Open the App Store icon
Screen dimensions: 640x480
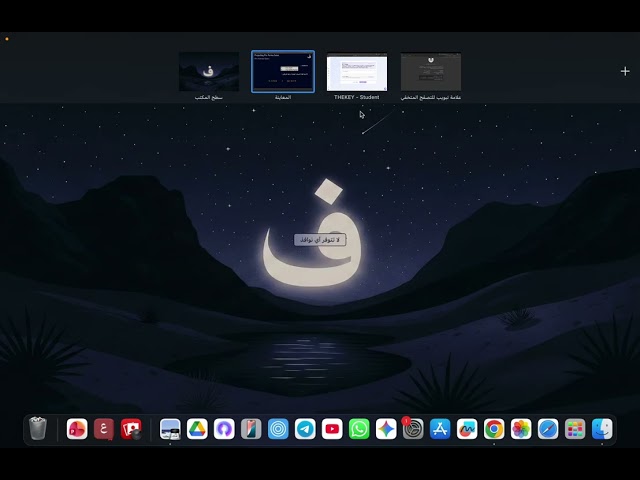click(x=440, y=429)
